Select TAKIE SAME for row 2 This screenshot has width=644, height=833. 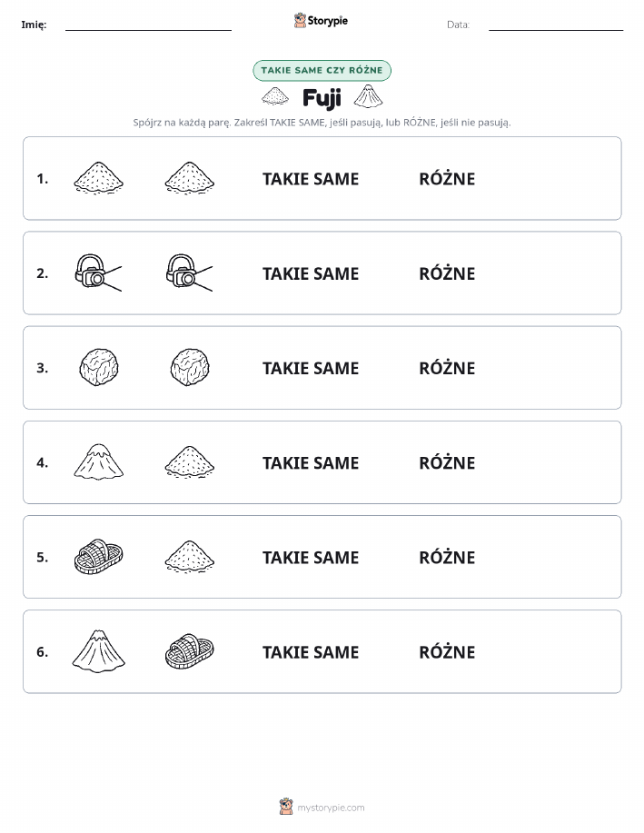point(311,273)
